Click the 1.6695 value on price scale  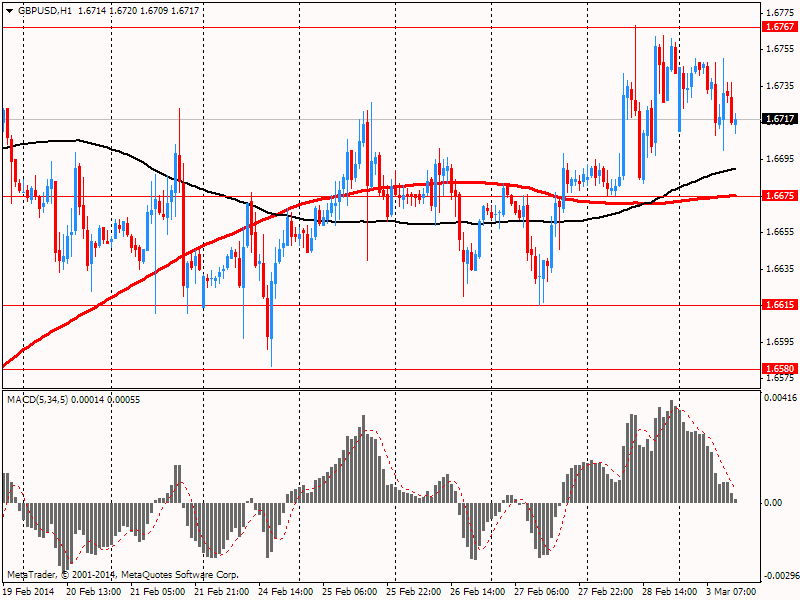[x=780, y=159]
